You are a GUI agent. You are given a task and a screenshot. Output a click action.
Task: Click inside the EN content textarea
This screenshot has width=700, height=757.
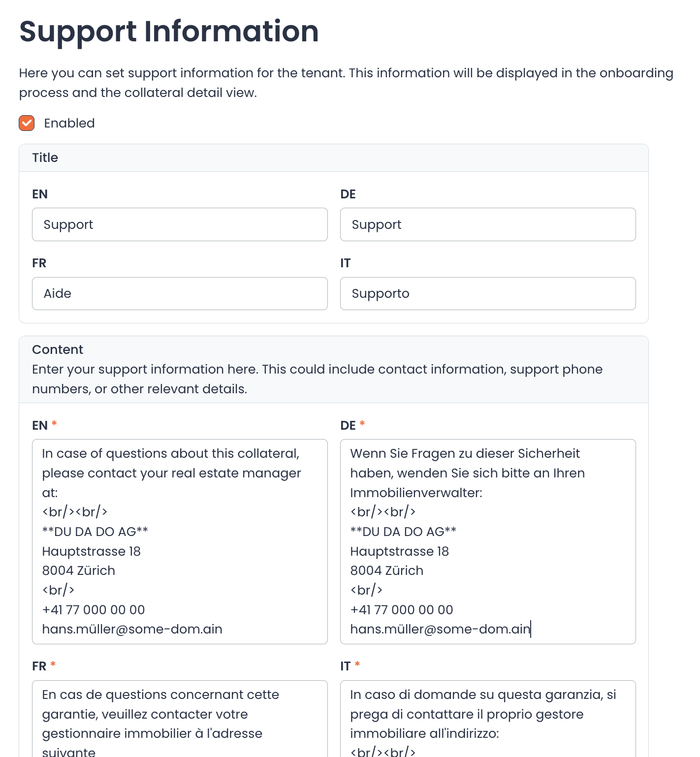pyautogui.click(x=179, y=541)
